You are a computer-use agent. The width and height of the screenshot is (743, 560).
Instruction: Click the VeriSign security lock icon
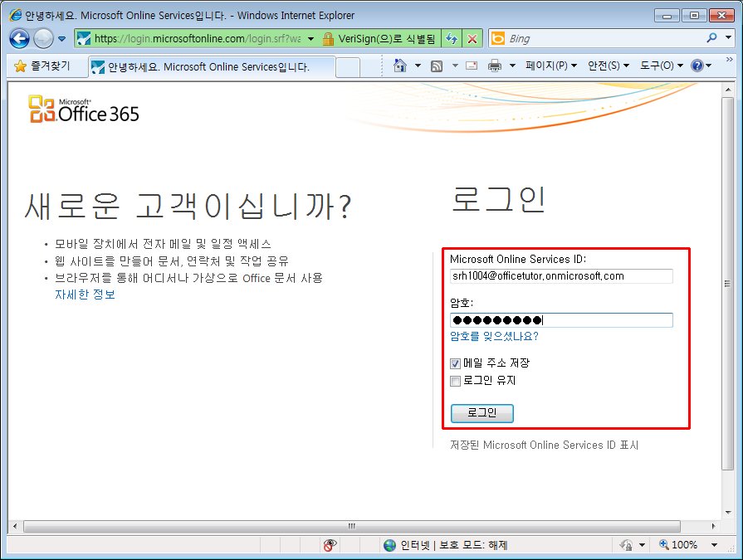pyautogui.click(x=328, y=39)
